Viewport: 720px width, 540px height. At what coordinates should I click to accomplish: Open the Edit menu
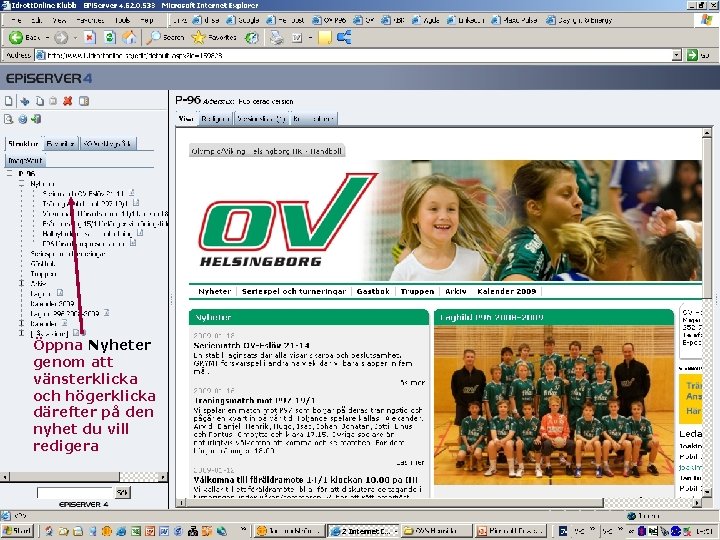pos(37,20)
